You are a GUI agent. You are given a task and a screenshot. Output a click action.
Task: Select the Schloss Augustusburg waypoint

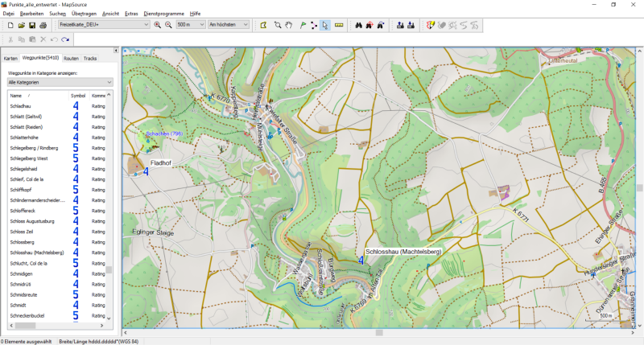pos(33,220)
